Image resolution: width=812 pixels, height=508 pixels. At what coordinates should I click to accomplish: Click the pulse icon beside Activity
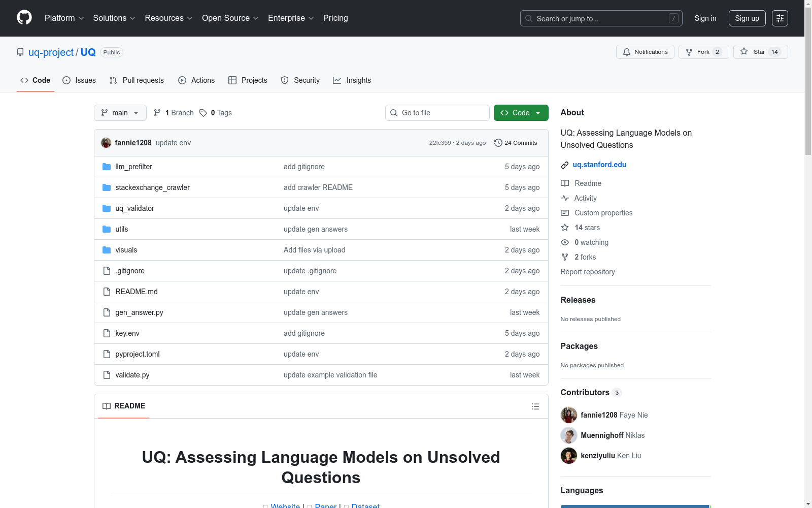coord(565,198)
